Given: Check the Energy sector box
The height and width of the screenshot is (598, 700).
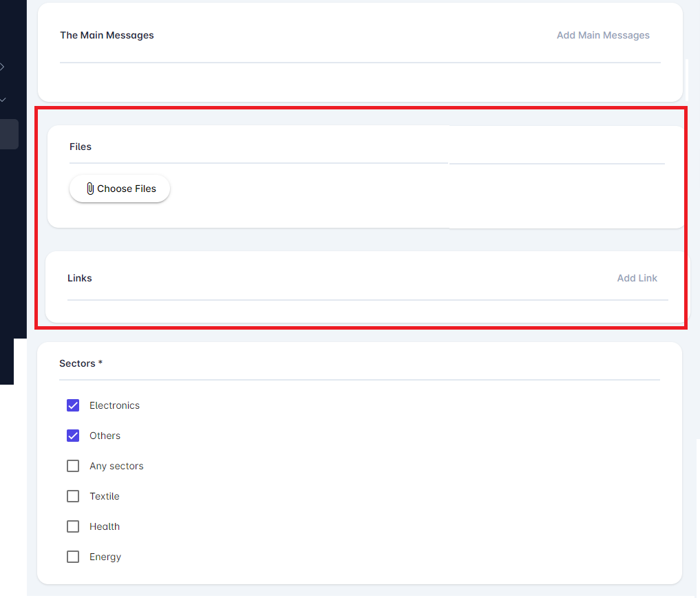Looking at the screenshot, I should pyautogui.click(x=73, y=557).
